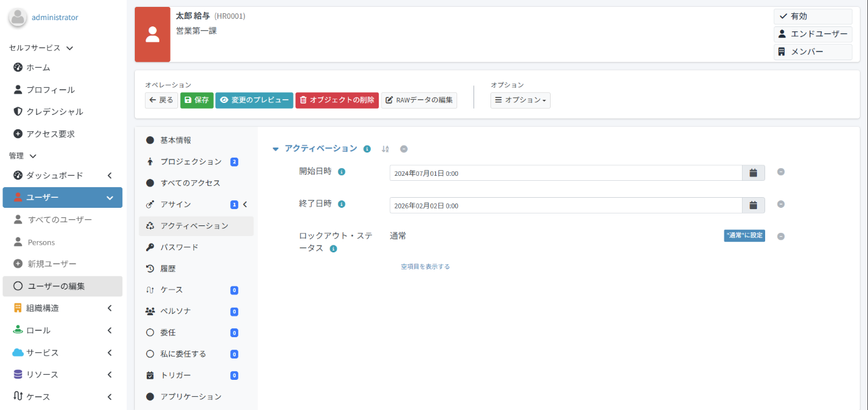Open calendar picker for 終了日時
Viewport: 868px width, 410px height.
click(753, 205)
